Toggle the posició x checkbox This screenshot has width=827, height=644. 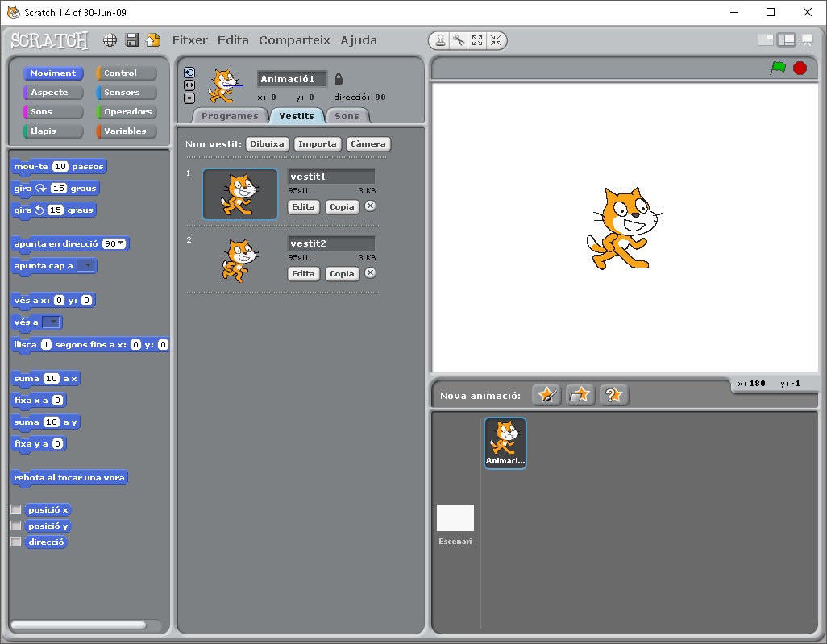pyautogui.click(x=16, y=509)
